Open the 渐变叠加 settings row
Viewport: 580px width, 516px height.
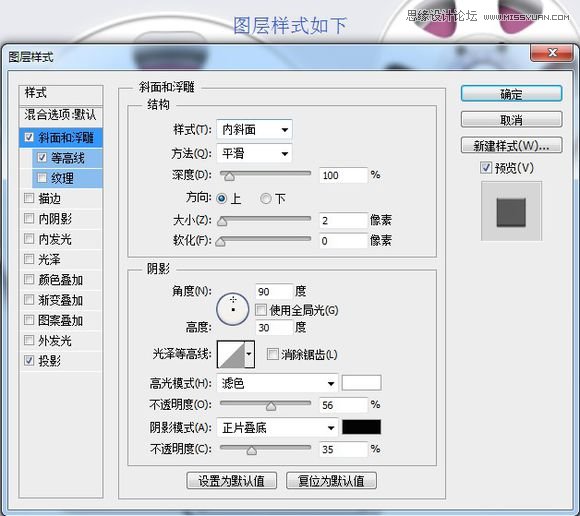[61, 300]
